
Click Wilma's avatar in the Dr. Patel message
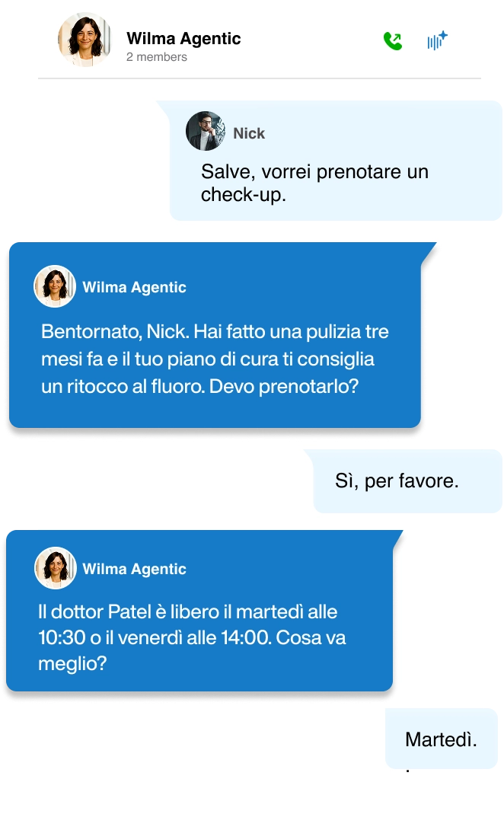56,568
